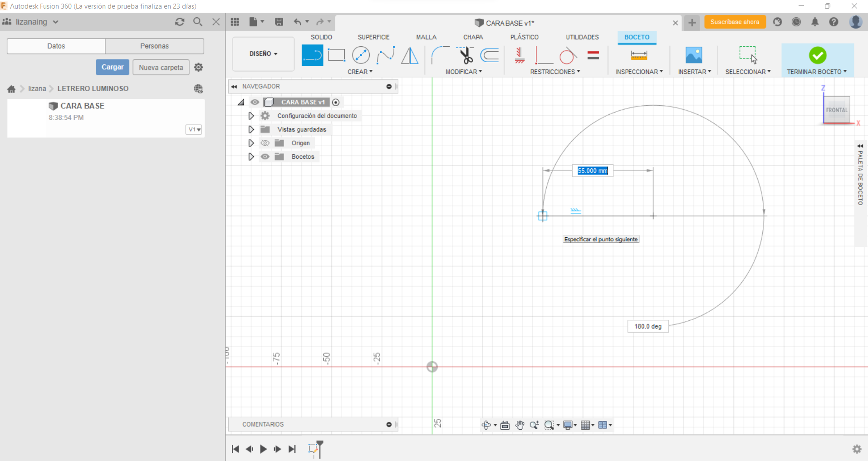Image resolution: width=868 pixels, height=461 pixels.
Task: Click the 55.000 mm dimension input
Action: 593,171
